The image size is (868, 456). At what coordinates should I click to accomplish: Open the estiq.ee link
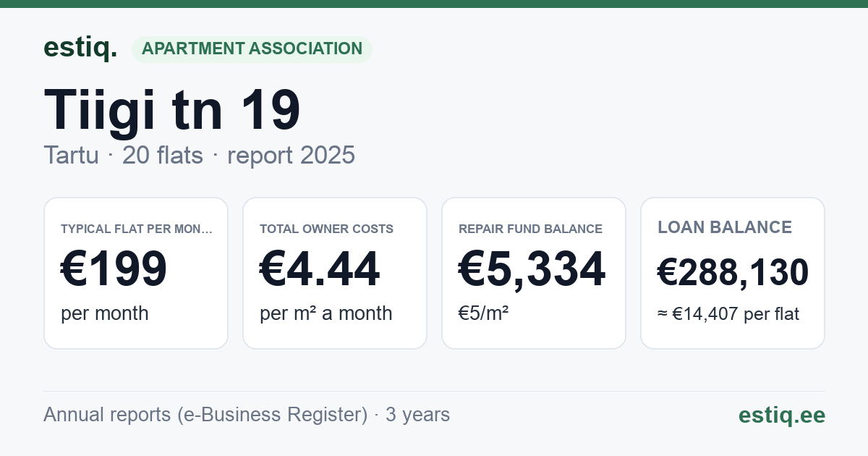[782, 415]
